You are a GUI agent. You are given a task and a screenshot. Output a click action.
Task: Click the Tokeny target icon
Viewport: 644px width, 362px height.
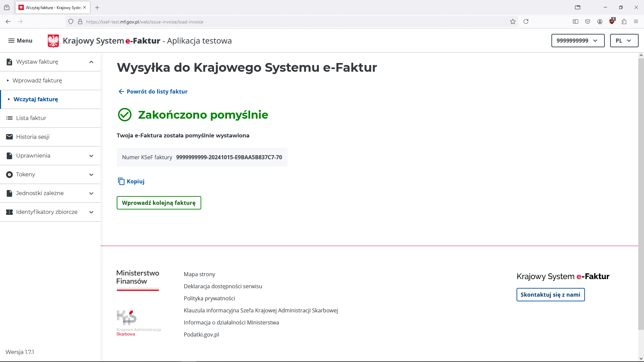[9, 174]
